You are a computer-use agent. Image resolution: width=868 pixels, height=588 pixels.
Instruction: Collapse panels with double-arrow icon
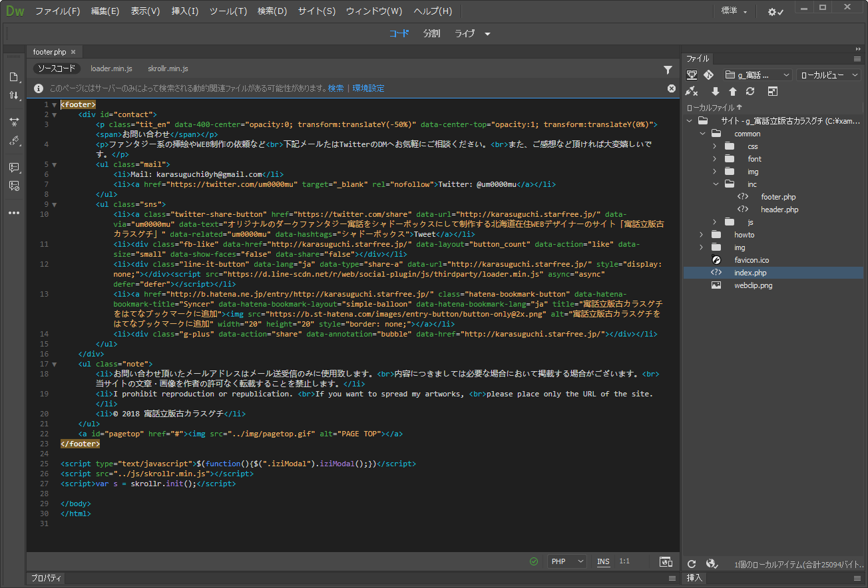point(858,49)
